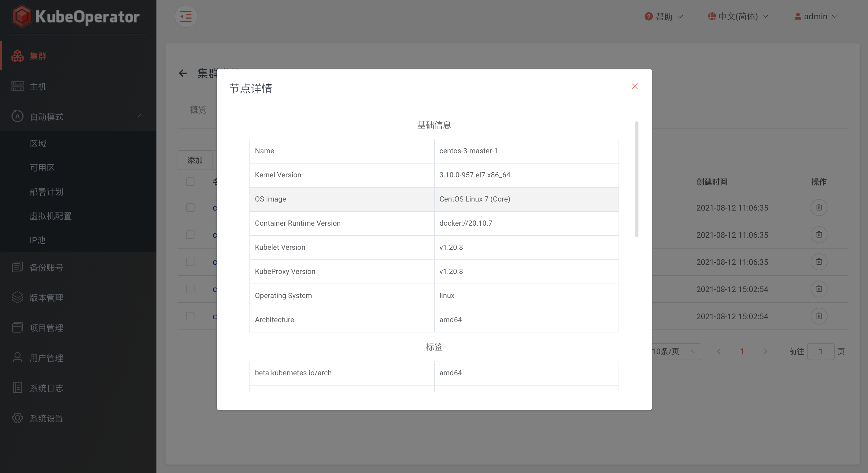The image size is (868, 473).
Task: Toggle the select-all checkbox in table header
Action: [x=190, y=182]
